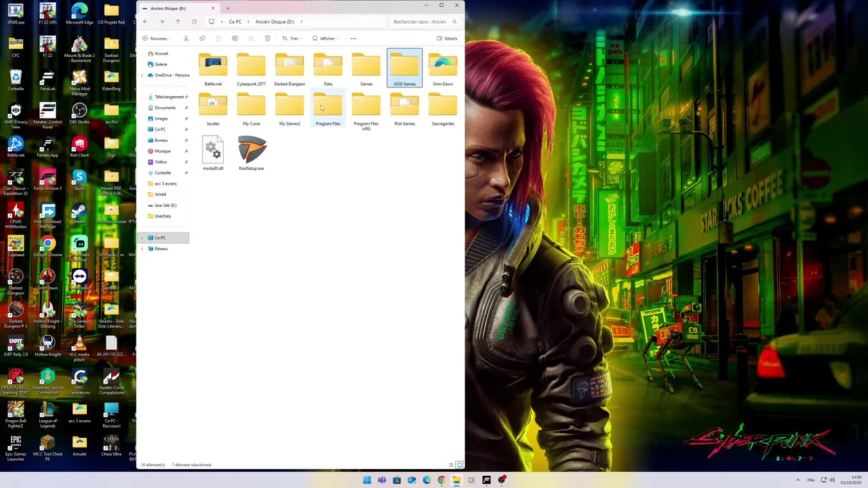Click the Copy icon in Explorer toolbar
The image size is (868, 488).
click(x=202, y=39)
